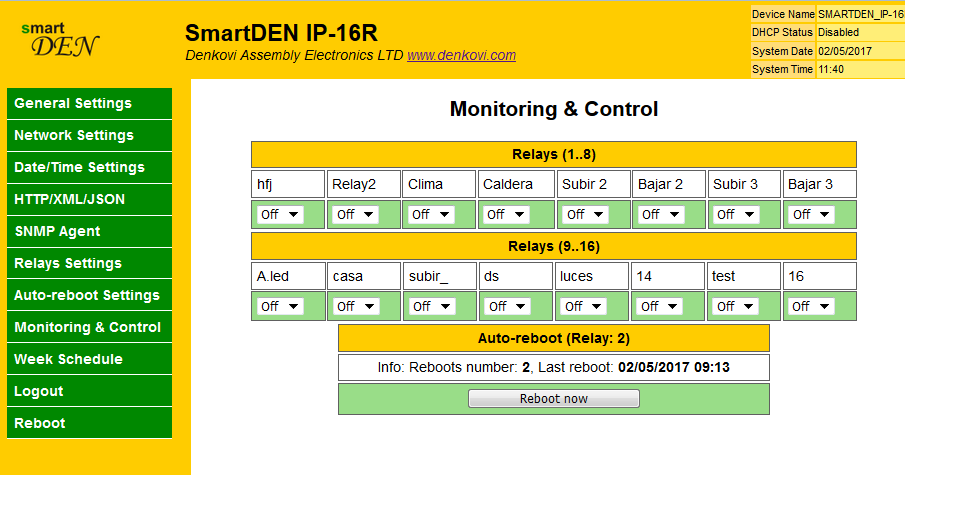Open state dropdown for Relay2
Screen dimensions: 961x512
[355, 215]
